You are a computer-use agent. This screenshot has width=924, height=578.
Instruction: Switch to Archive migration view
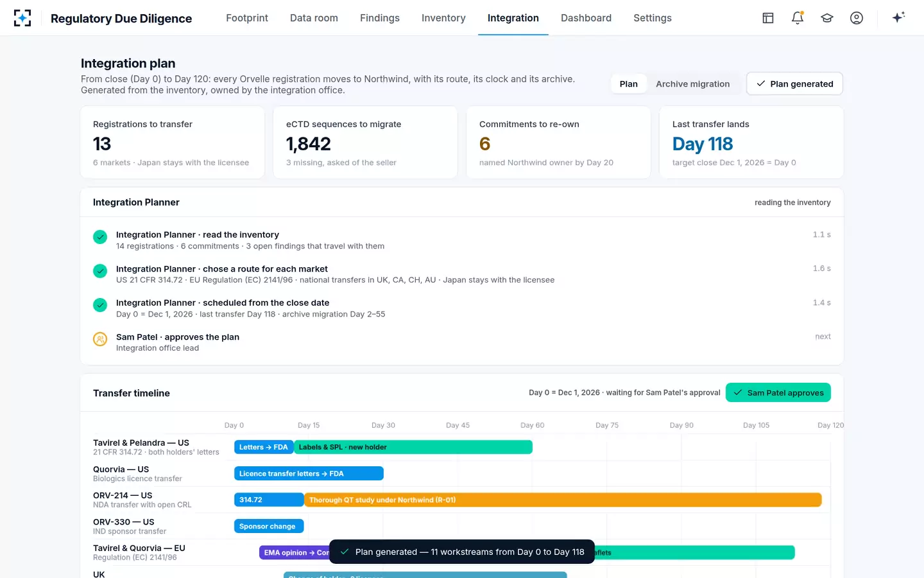click(x=692, y=84)
